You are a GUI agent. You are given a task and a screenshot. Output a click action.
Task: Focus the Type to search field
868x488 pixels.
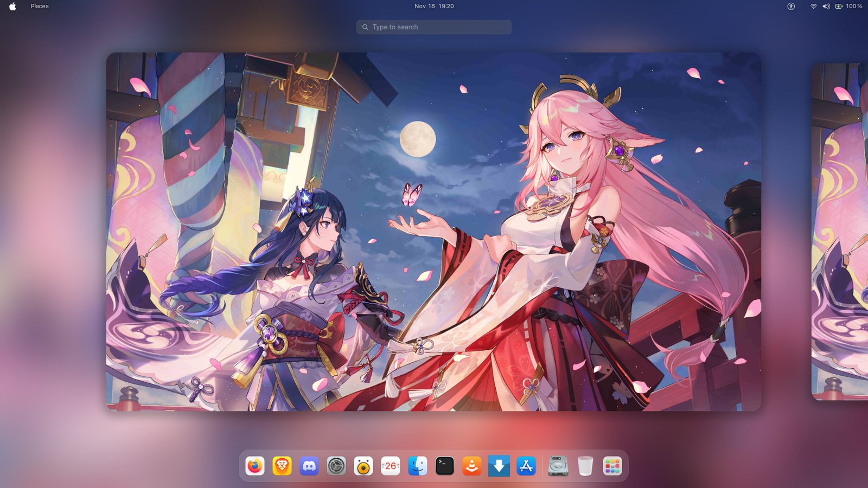tap(434, 27)
